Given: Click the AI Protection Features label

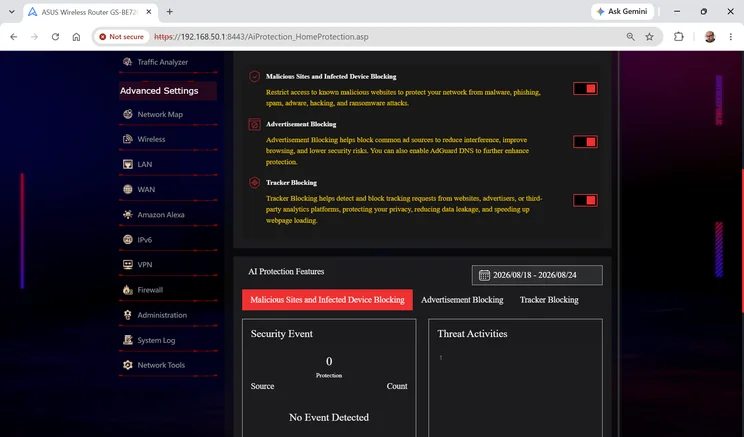Looking at the screenshot, I should [286, 271].
